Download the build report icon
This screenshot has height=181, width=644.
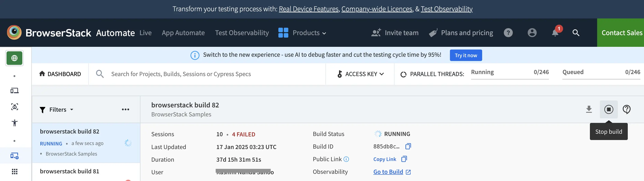pyautogui.click(x=589, y=109)
